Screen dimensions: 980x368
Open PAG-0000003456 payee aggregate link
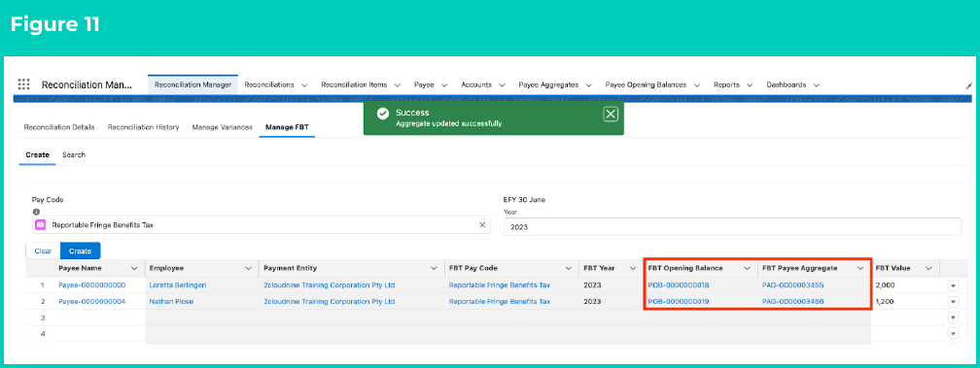[792, 301]
